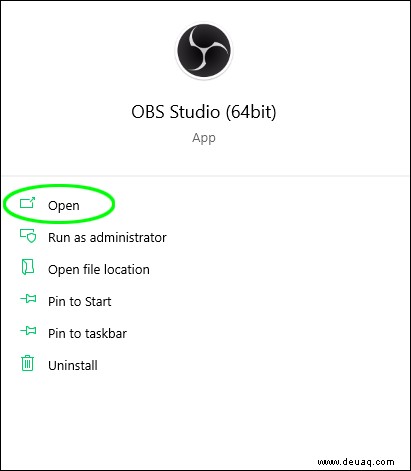Click the OBS Studio (64bit) title
This screenshot has height=471, width=411.
coord(204,112)
